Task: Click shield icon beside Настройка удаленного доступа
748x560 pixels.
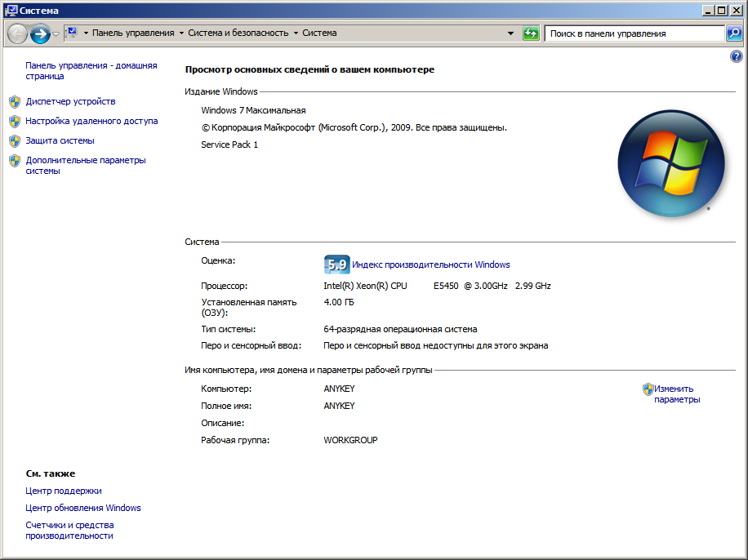Action: [15, 121]
